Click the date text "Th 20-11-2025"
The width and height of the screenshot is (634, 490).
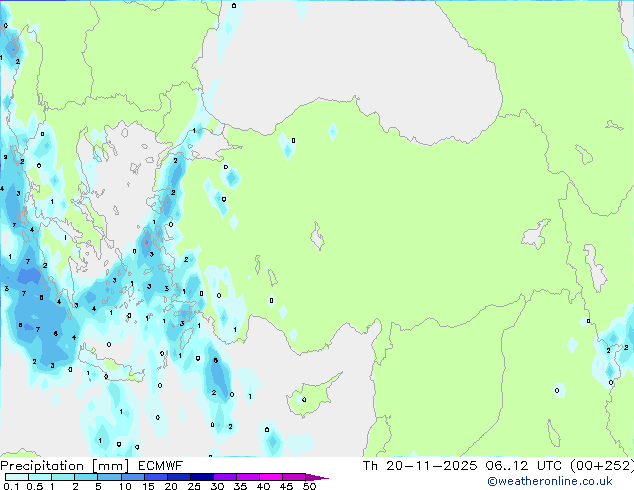tap(420, 466)
